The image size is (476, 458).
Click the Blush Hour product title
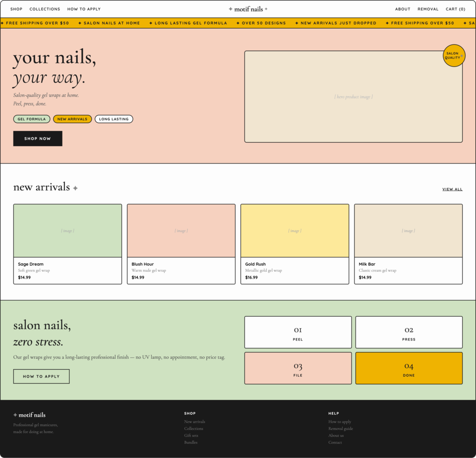pos(143,264)
